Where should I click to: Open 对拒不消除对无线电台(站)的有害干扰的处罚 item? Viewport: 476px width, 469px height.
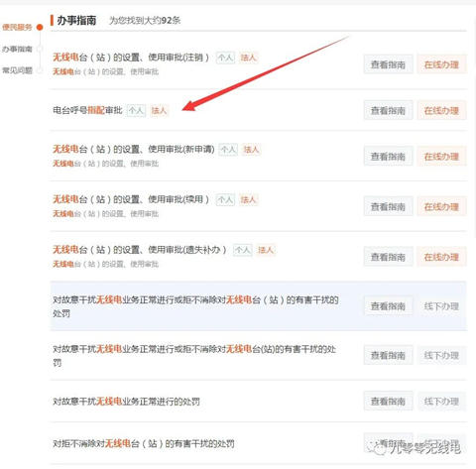click(144, 443)
